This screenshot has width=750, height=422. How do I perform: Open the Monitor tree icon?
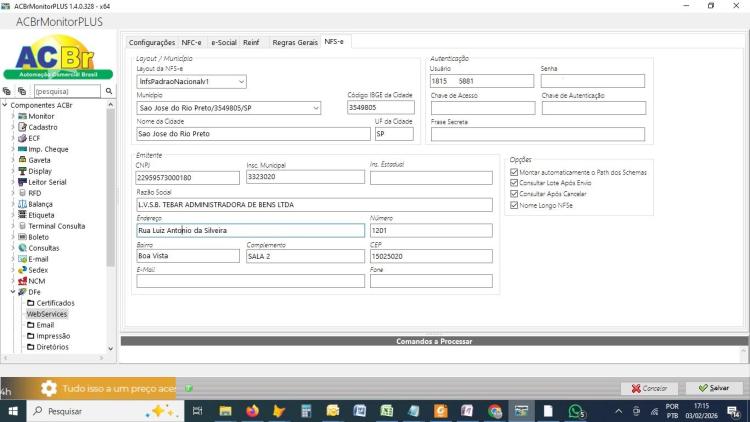coord(22,116)
